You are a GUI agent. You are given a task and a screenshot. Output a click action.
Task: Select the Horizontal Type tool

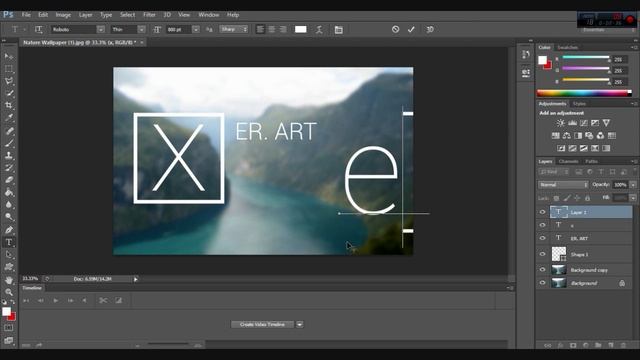pyautogui.click(x=9, y=242)
